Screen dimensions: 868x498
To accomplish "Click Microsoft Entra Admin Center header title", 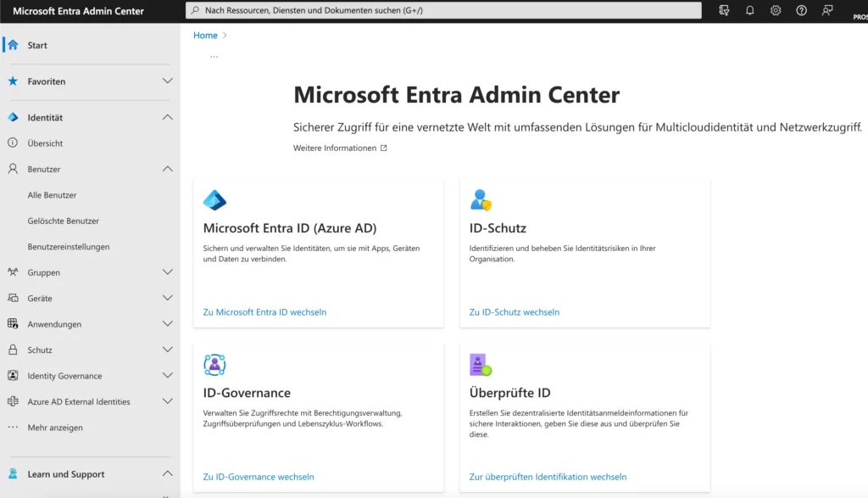I will tap(78, 11).
